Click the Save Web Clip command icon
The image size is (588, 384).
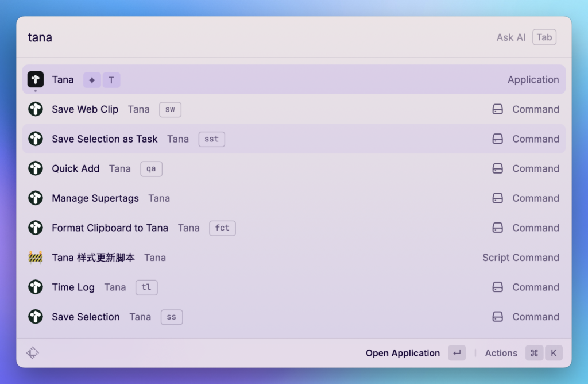tap(36, 109)
